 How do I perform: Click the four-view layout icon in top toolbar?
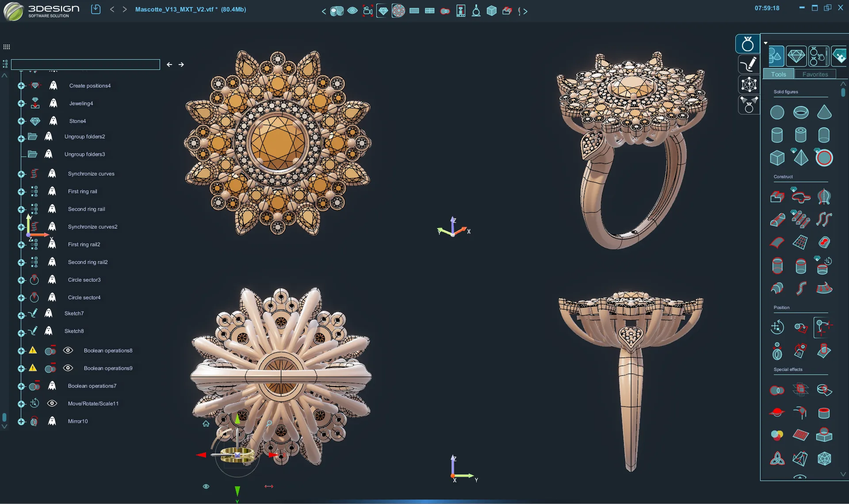point(429,11)
